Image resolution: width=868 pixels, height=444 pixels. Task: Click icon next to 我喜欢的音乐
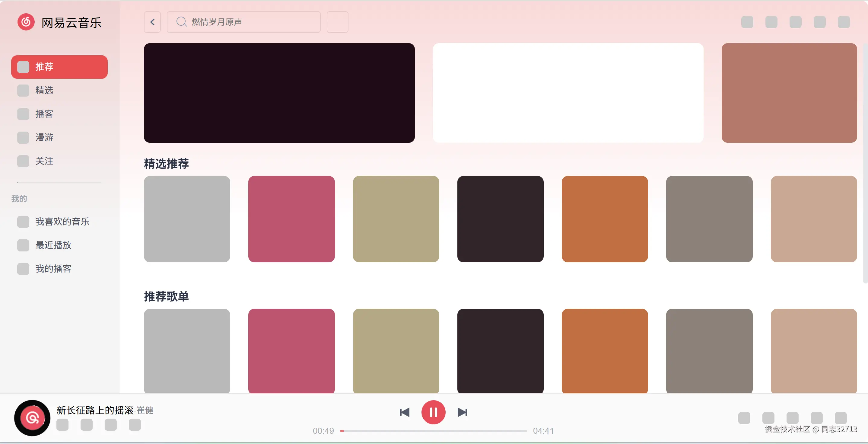(x=23, y=222)
